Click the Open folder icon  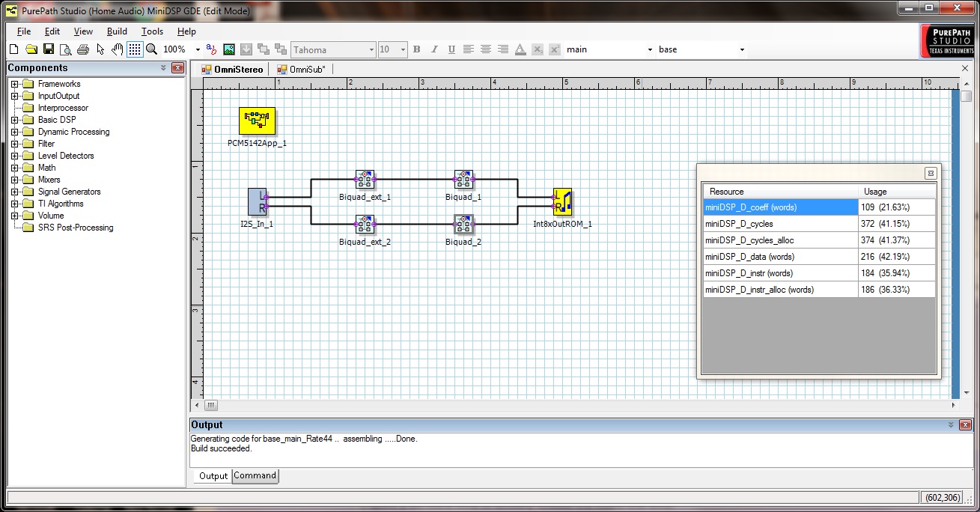[31, 49]
